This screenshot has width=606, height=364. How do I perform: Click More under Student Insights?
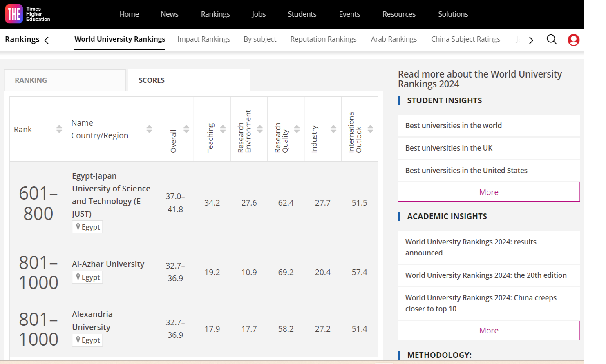point(489,192)
